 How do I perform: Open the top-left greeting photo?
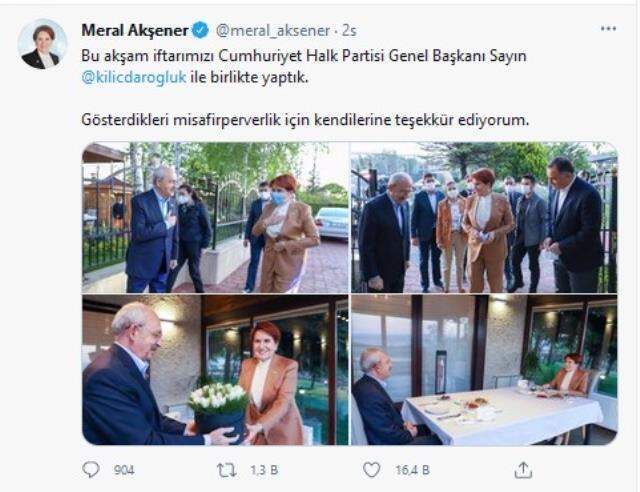(x=216, y=217)
